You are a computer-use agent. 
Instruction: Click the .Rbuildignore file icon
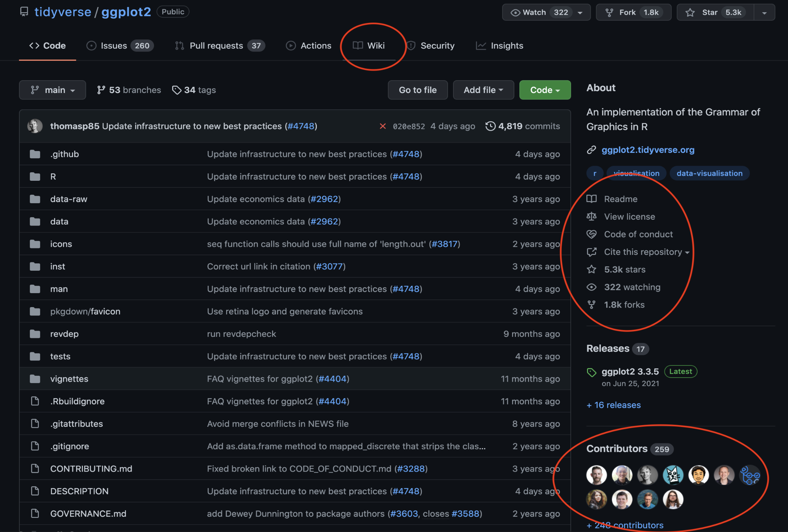35,401
